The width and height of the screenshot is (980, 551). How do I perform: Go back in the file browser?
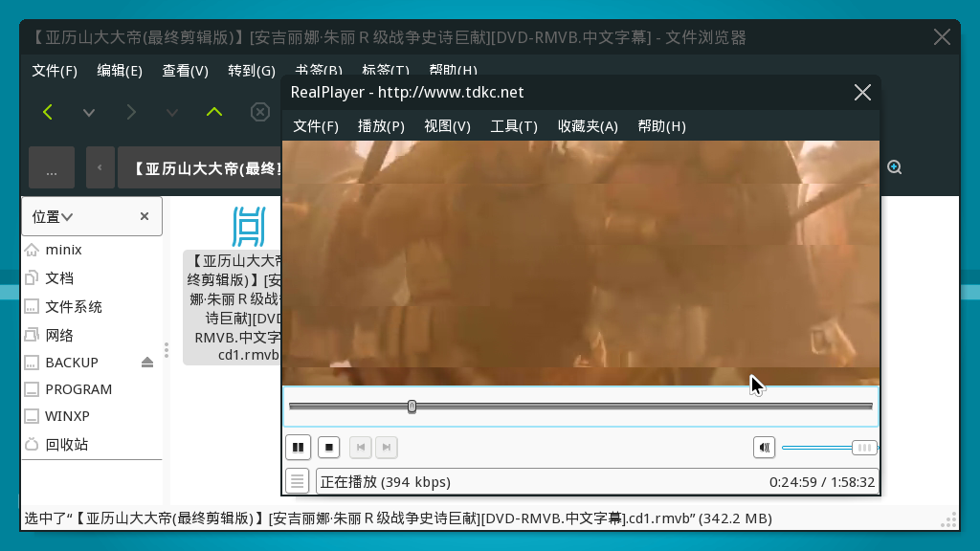(48, 113)
